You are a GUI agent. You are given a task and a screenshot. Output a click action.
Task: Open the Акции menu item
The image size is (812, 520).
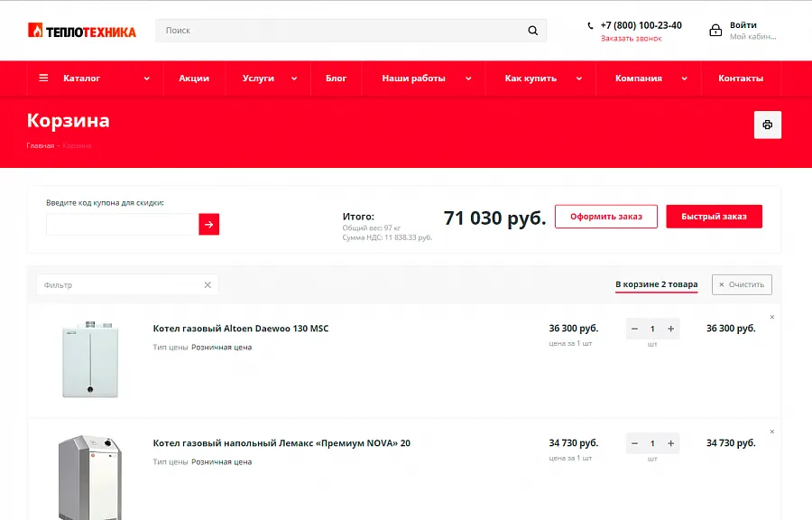[194, 79]
